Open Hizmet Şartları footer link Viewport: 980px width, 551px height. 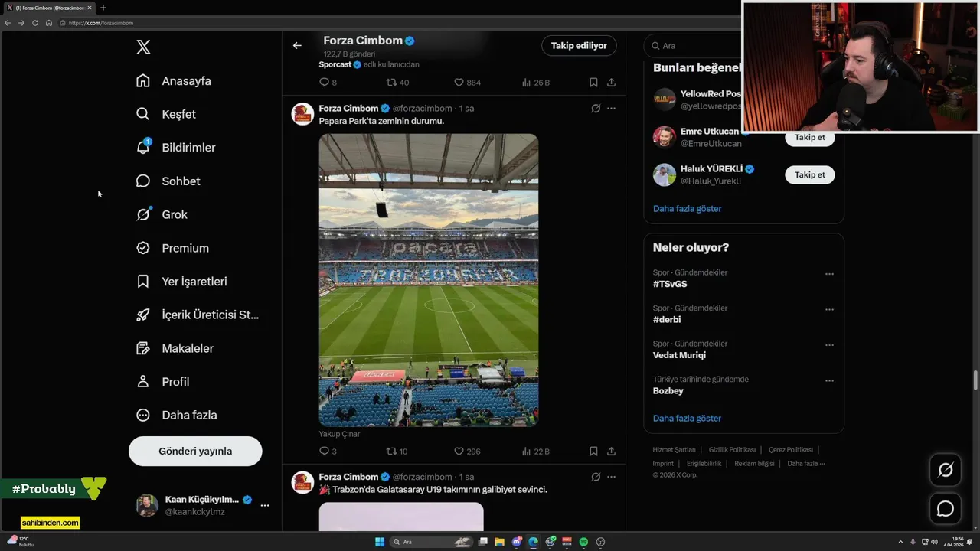(674, 450)
